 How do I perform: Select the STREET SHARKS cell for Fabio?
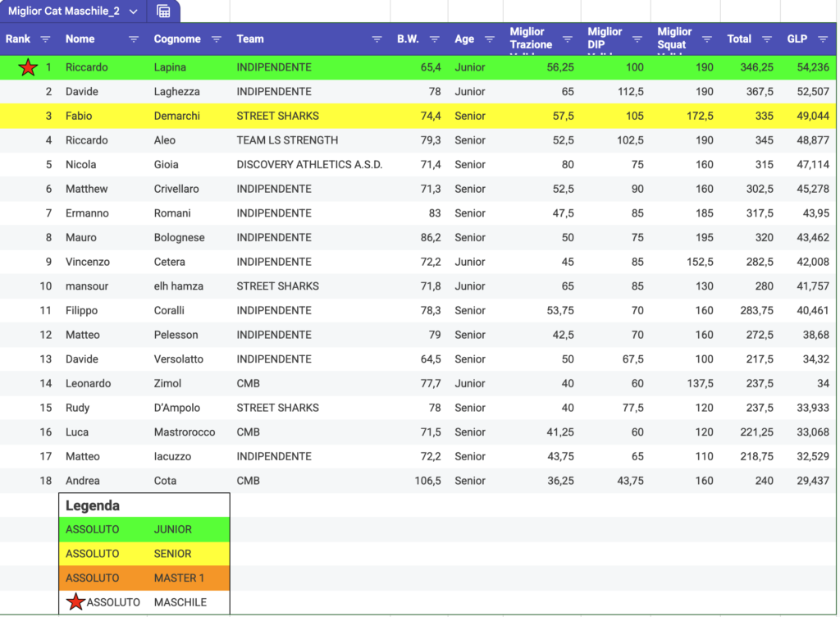pos(277,117)
